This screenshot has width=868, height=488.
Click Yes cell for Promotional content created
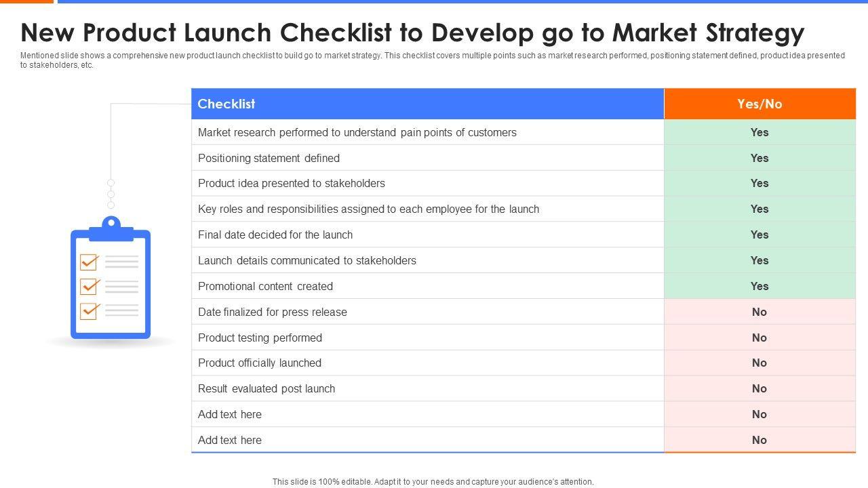[759, 286]
